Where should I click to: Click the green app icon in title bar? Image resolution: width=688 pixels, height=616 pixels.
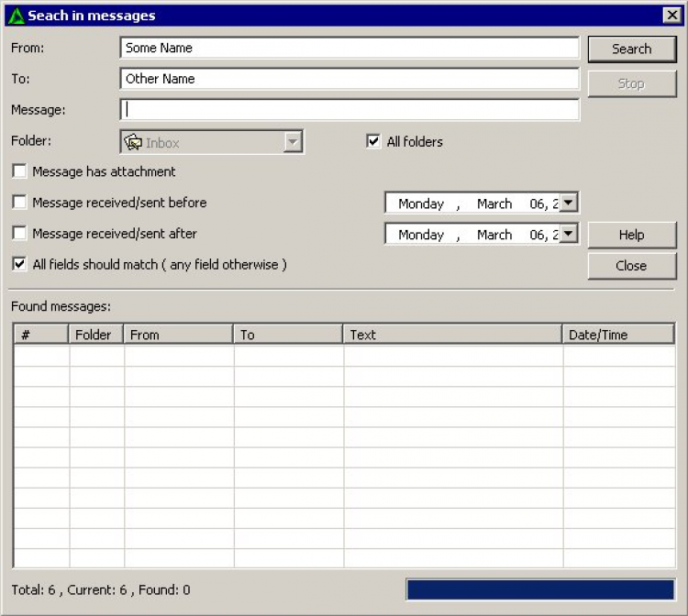coord(16,16)
